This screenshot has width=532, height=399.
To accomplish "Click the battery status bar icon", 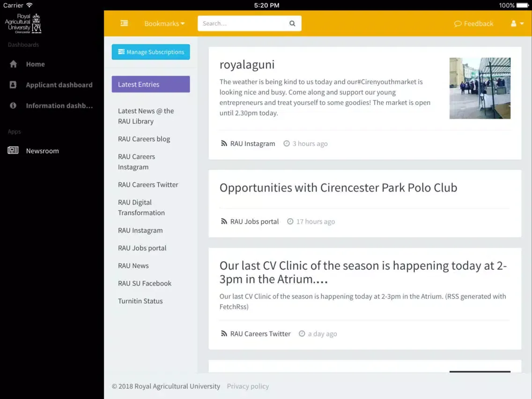I will tap(523, 5).
